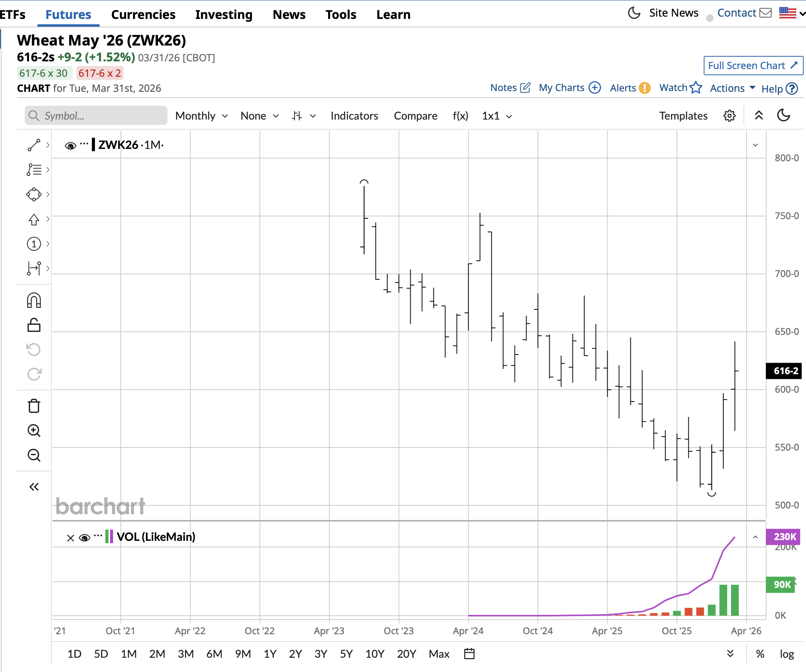Select the trend line drawing tool
The height and width of the screenshot is (672, 806).
[x=34, y=145]
